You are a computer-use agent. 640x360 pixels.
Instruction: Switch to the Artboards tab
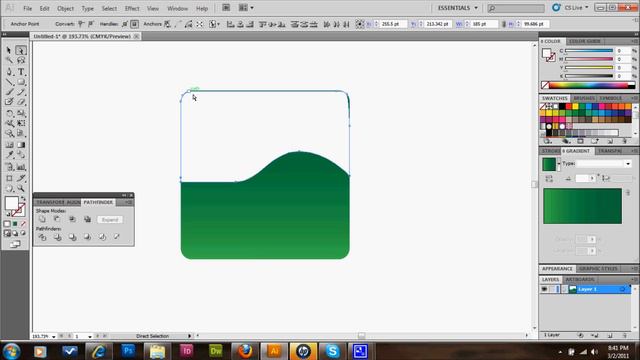point(580,279)
